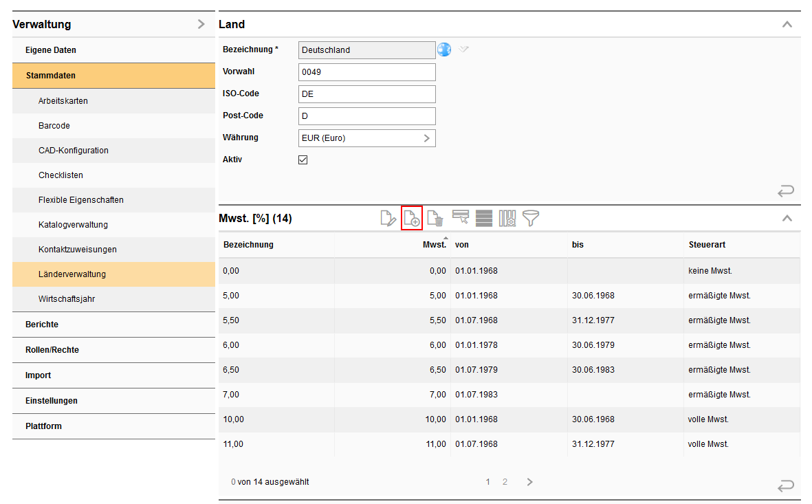The height and width of the screenshot is (504, 812).
Task: Sort by the Mwst. column header
Action: pyautogui.click(x=434, y=245)
